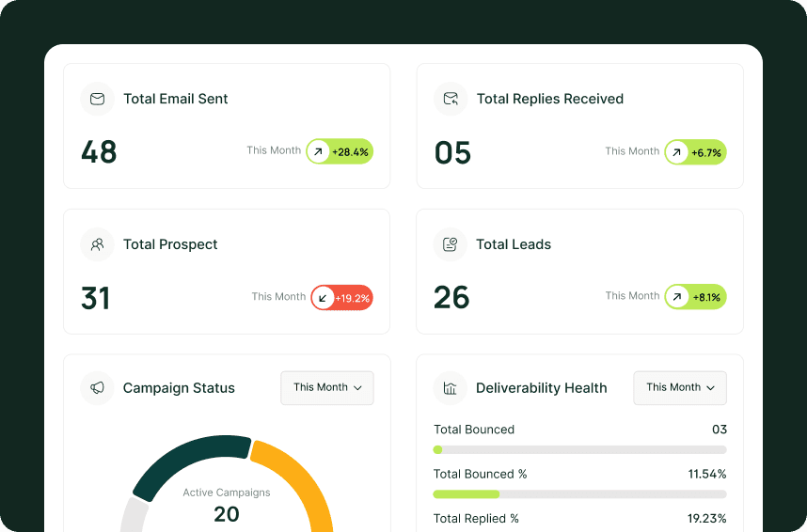This screenshot has height=532, width=807.
Task: Click the up arrow icon in +8.1% badge
Action: [x=677, y=297]
